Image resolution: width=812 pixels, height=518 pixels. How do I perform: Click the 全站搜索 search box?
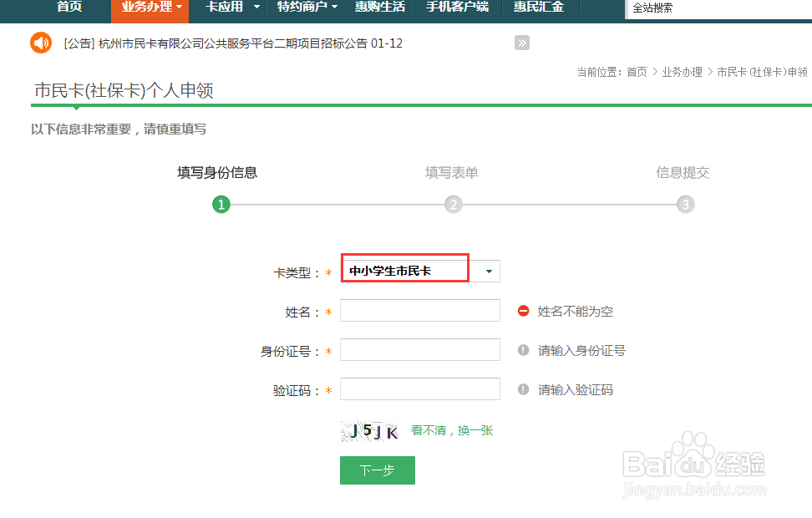pos(718,8)
